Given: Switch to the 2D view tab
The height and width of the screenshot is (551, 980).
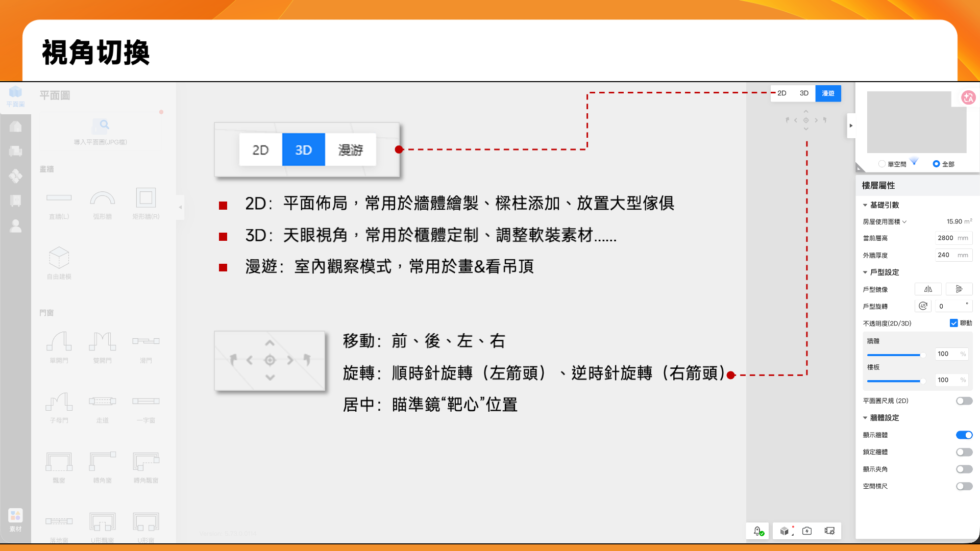Looking at the screenshot, I should point(781,93).
